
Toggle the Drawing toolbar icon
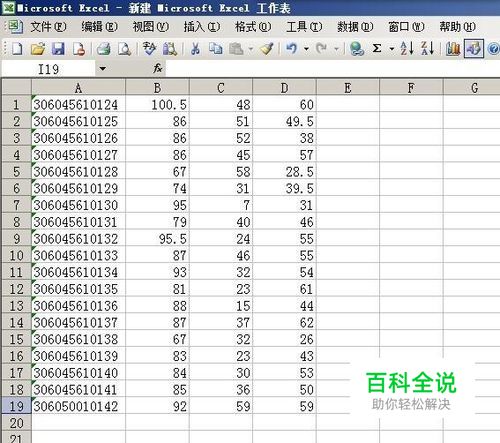click(x=474, y=49)
